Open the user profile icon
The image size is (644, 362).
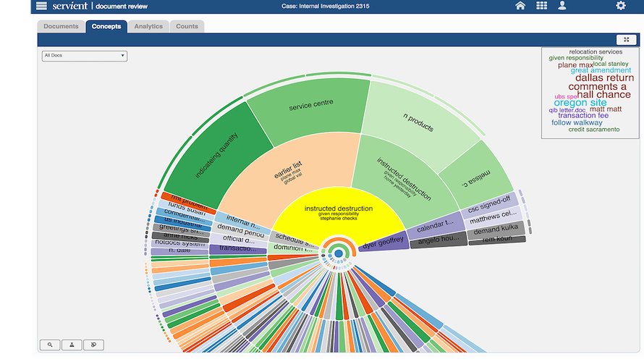562,6
